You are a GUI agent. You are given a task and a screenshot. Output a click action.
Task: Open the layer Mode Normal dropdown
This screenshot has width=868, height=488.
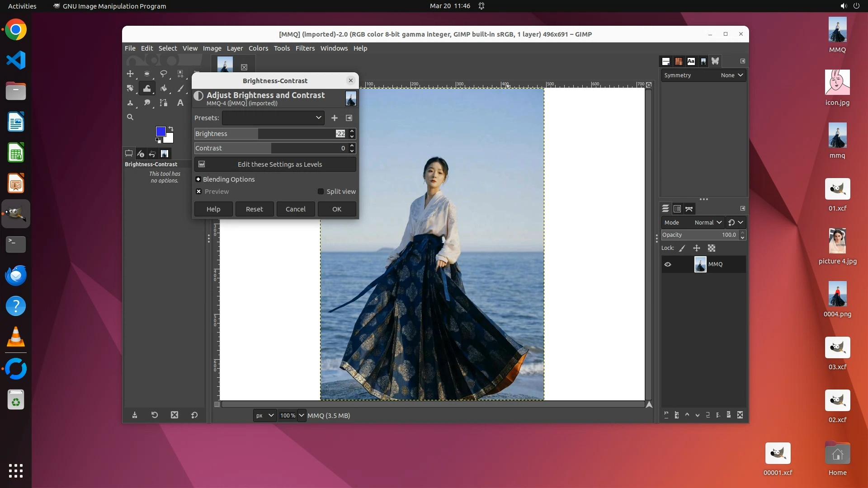click(x=708, y=222)
